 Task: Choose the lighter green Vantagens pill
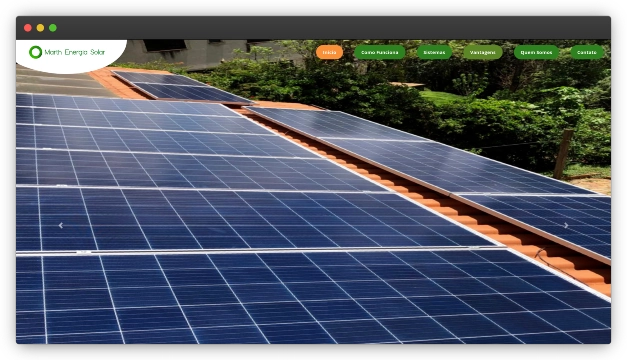483,52
